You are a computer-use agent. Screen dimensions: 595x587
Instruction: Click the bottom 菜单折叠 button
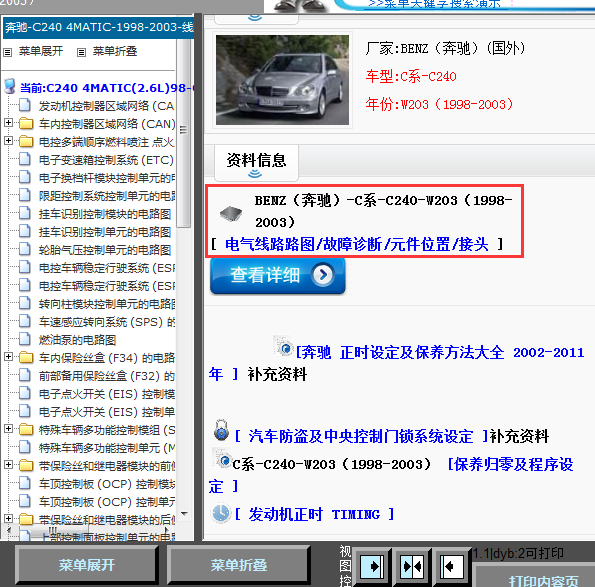(x=239, y=565)
